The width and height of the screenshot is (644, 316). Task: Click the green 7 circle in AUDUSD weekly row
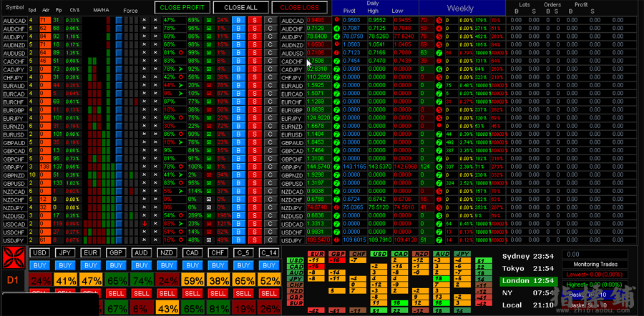[x=439, y=52]
